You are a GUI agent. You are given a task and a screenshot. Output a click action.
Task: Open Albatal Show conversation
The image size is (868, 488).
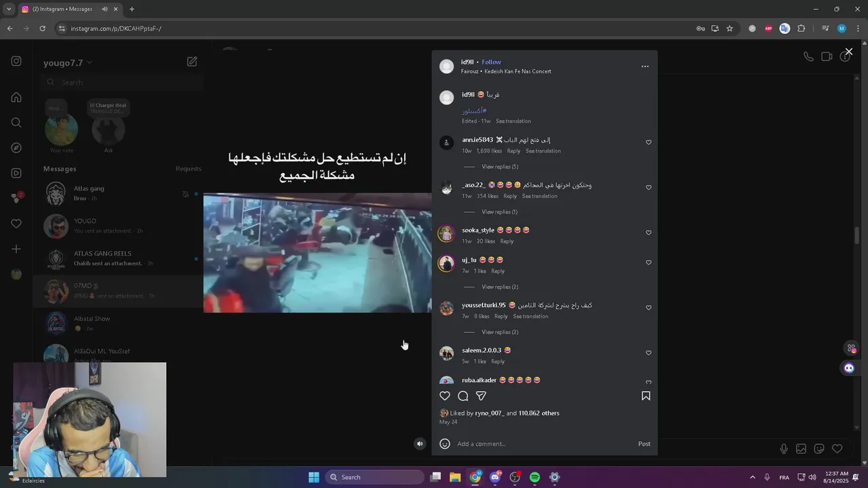point(119,324)
